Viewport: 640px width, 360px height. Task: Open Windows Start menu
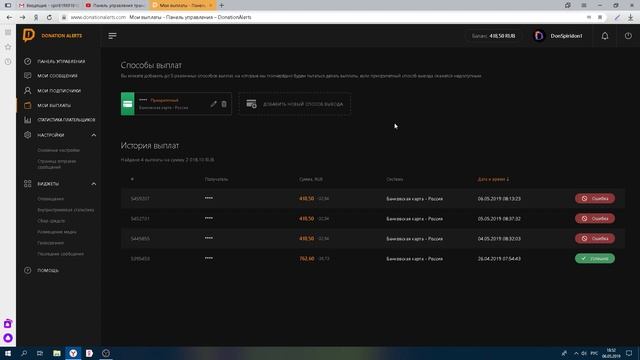[x=8, y=353]
